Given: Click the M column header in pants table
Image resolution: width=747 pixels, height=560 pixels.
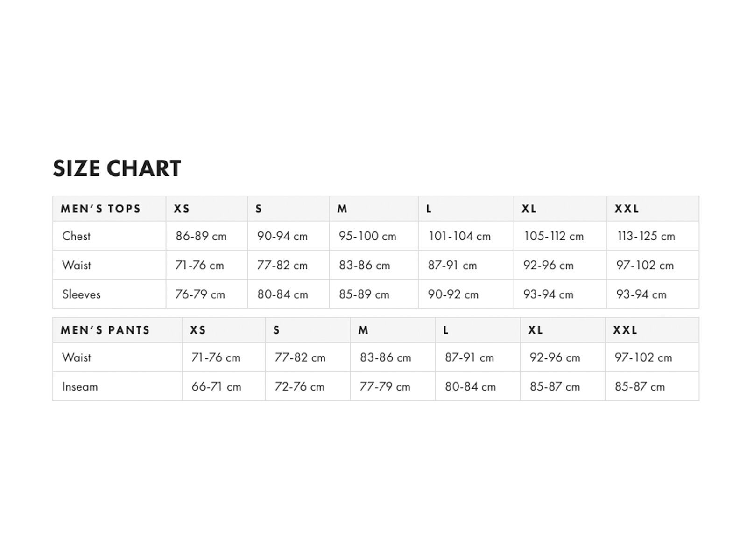Looking at the screenshot, I should [363, 330].
